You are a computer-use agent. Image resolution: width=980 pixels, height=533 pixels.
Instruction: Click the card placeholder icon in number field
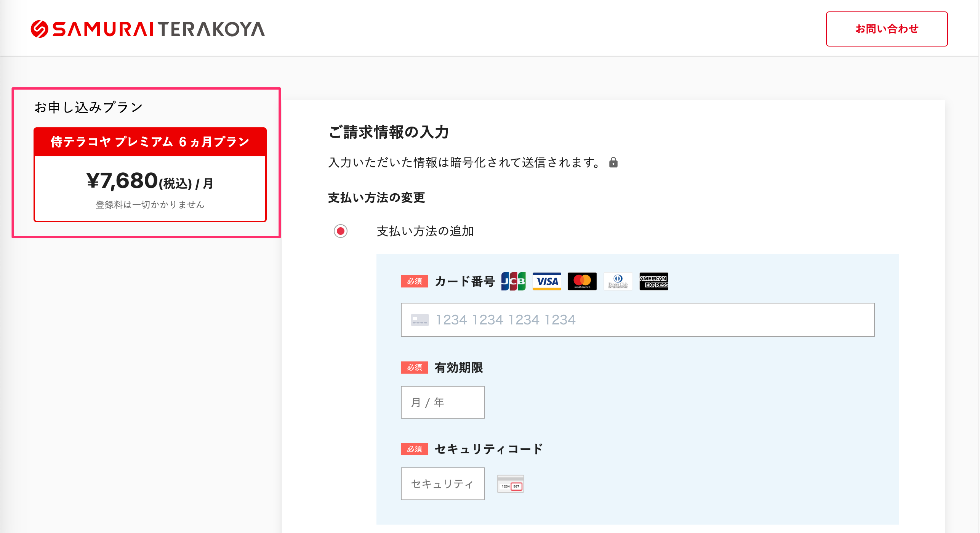(420, 320)
